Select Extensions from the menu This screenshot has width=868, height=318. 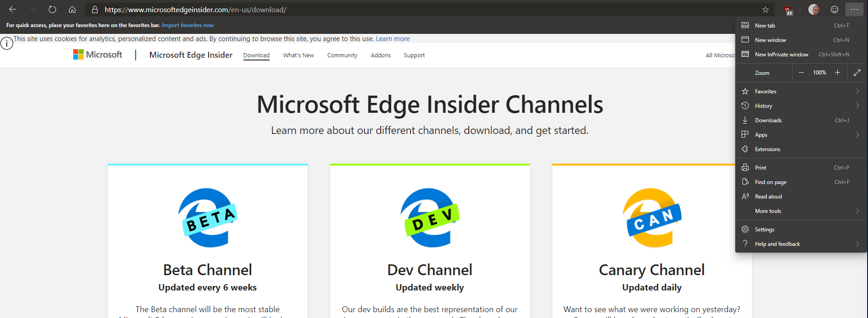pyautogui.click(x=767, y=149)
